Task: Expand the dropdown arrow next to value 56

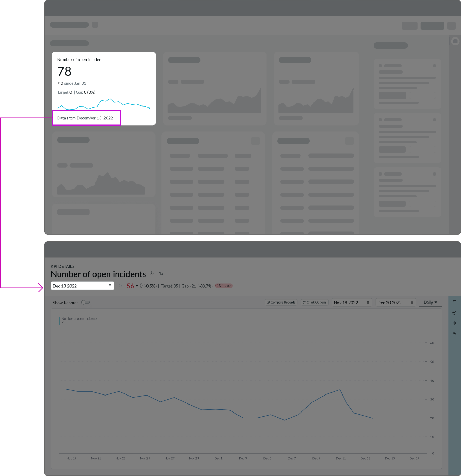Action: click(x=136, y=286)
